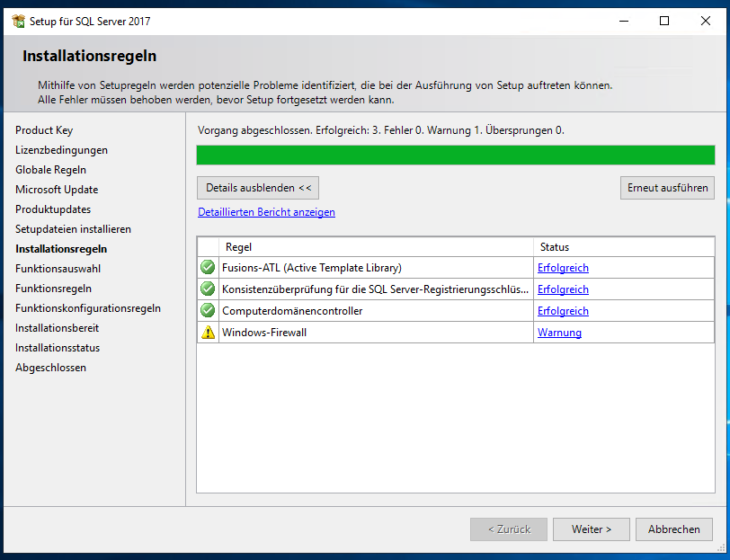Continue with the Weiter button

point(592,529)
